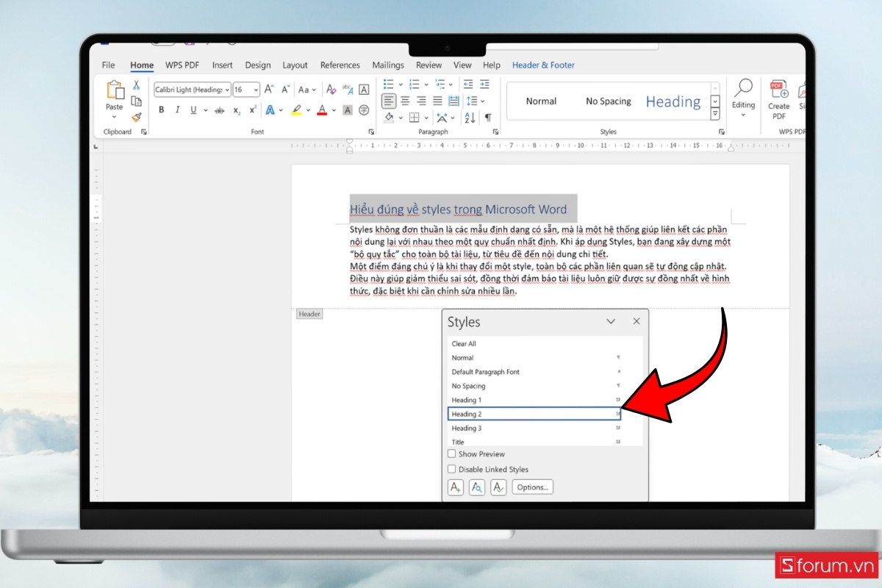Open the bullets list dropdown arrow

[x=401, y=85]
